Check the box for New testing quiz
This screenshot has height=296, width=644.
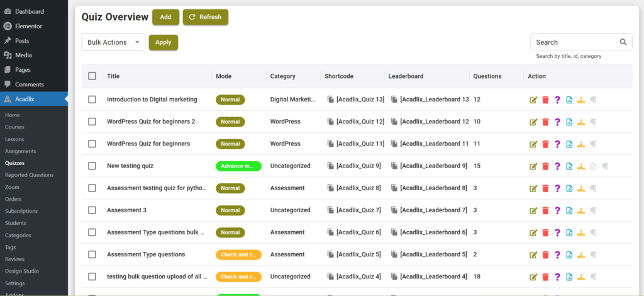click(x=92, y=166)
